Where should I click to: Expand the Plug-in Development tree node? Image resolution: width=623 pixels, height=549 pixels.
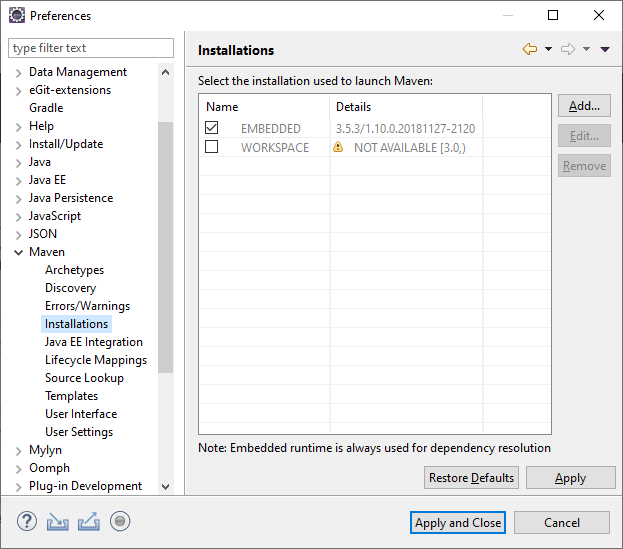(18, 487)
